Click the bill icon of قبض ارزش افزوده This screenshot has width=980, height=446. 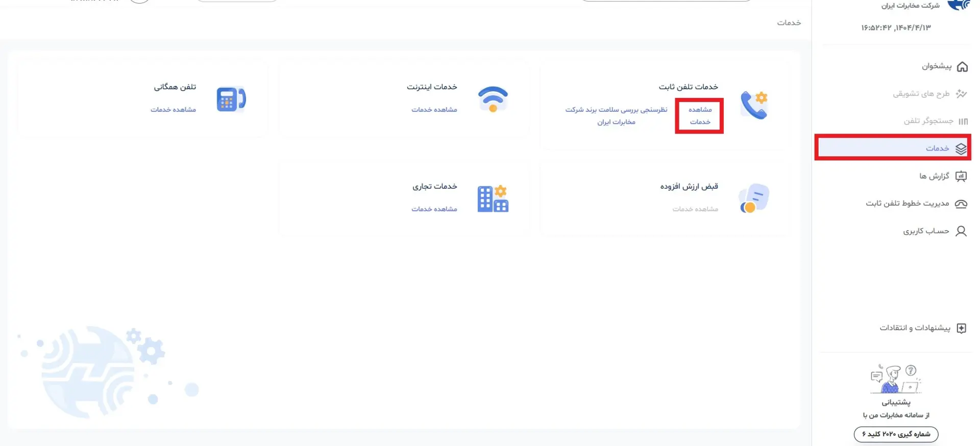point(754,199)
